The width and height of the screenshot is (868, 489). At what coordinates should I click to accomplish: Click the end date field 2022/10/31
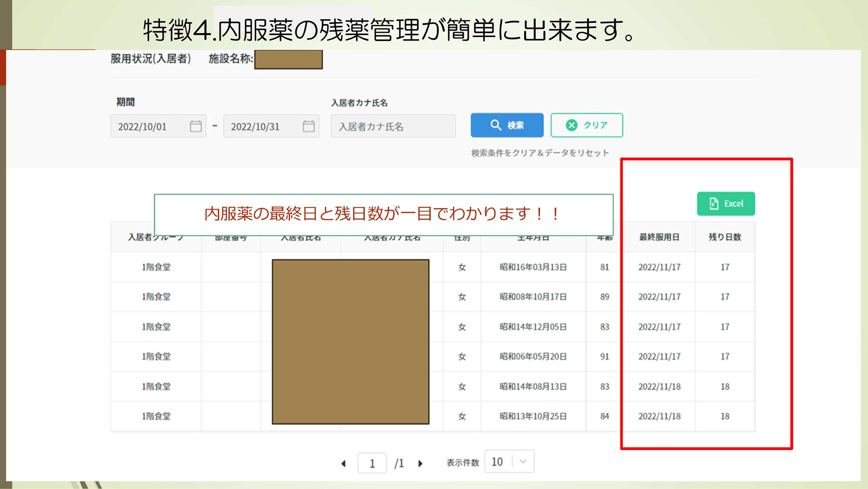click(x=263, y=126)
